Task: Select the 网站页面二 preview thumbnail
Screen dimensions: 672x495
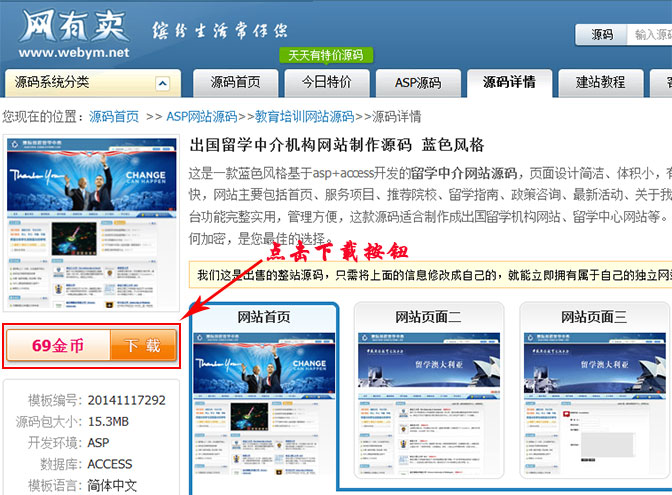Action: tap(429, 391)
